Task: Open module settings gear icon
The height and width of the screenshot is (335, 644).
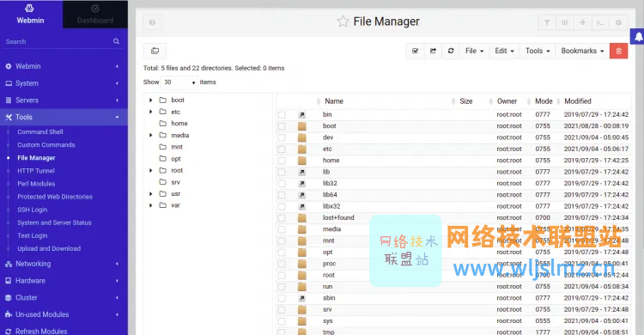Action: tap(618, 22)
